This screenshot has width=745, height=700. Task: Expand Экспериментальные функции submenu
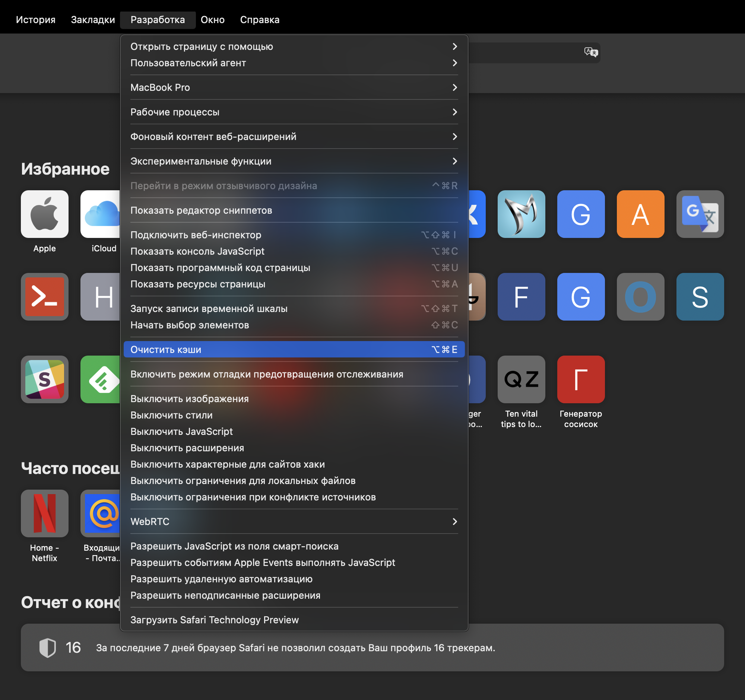pyautogui.click(x=294, y=162)
